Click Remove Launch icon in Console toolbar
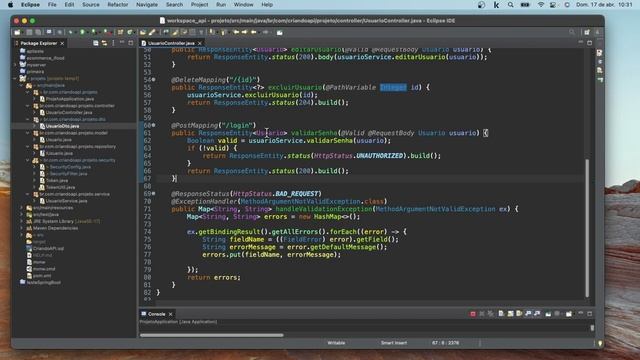Image resolution: width=640 pixels, height=360 pixels. pos(482,314)
